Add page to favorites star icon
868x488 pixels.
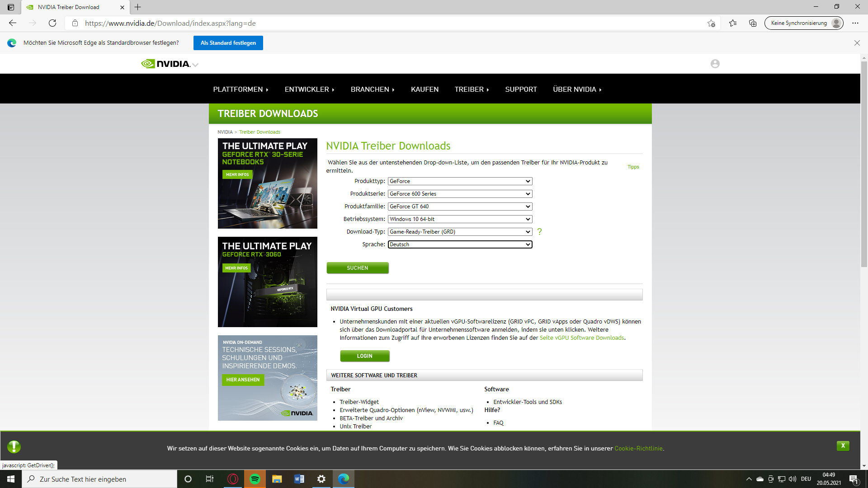(711, 23)
